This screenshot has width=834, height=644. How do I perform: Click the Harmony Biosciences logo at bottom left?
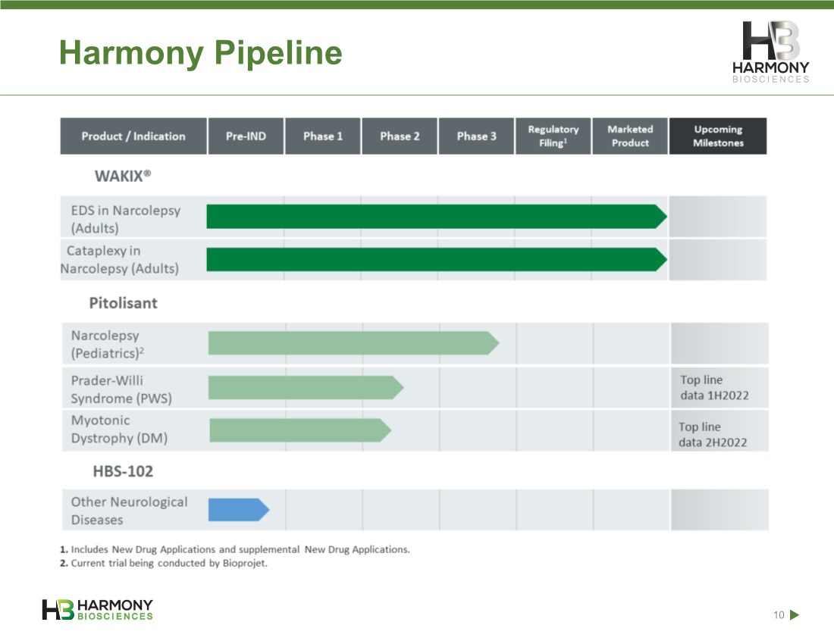click(97, 609)
